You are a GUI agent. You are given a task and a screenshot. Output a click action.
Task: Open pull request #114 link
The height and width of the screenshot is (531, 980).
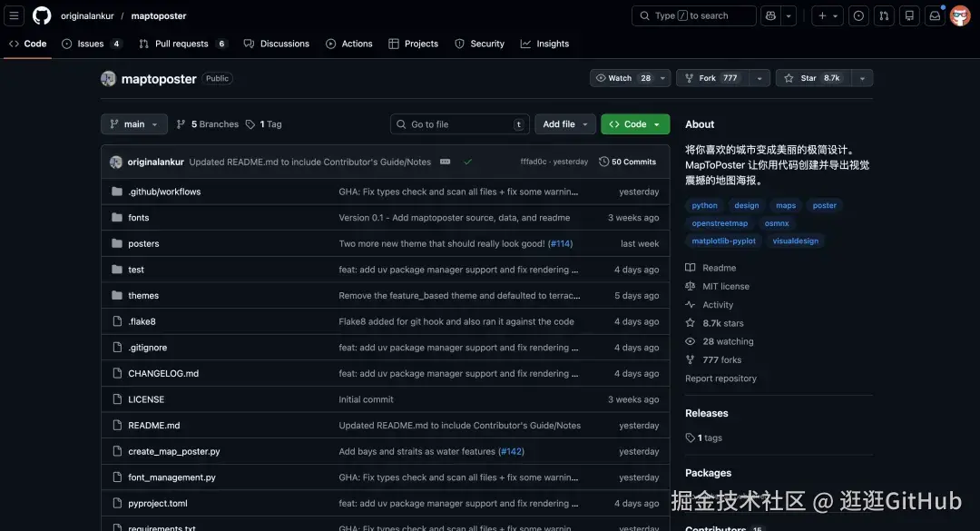click(x=561, y=243)
